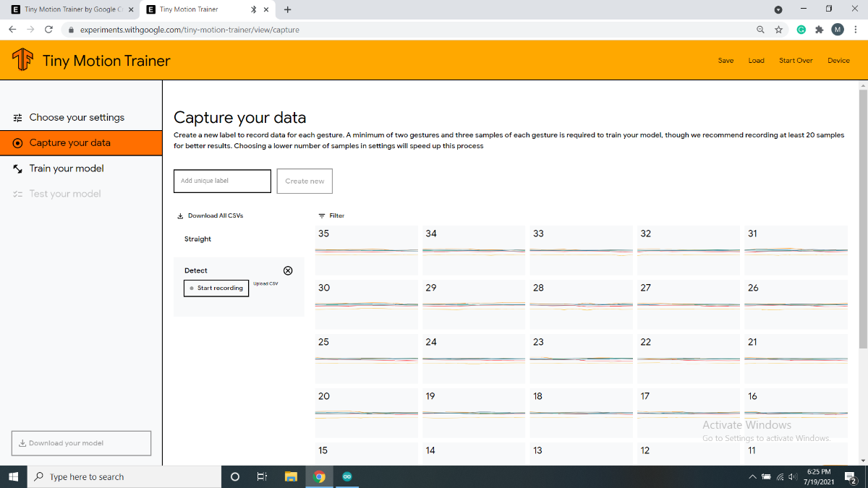Click the Grammarly extension icon
Screen dimensions: 868x488
[x=801, y=30]
